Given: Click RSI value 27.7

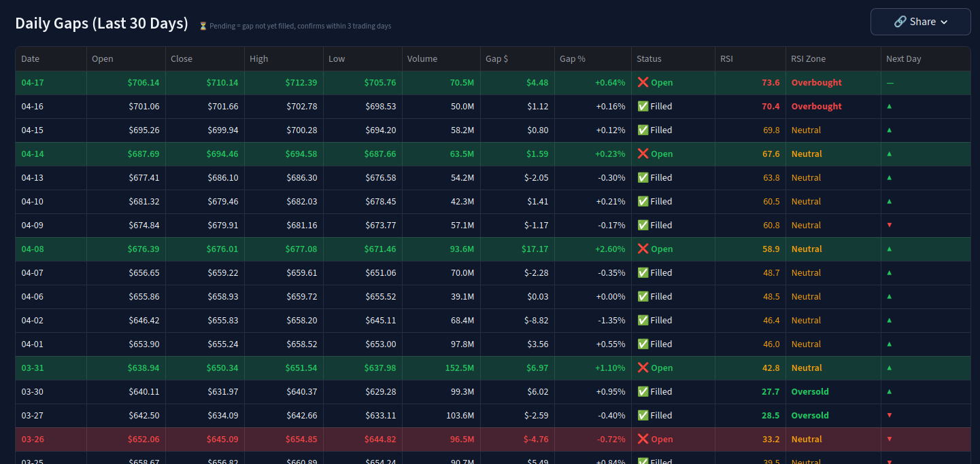Looking at the screenshot, I should (771, 391).
